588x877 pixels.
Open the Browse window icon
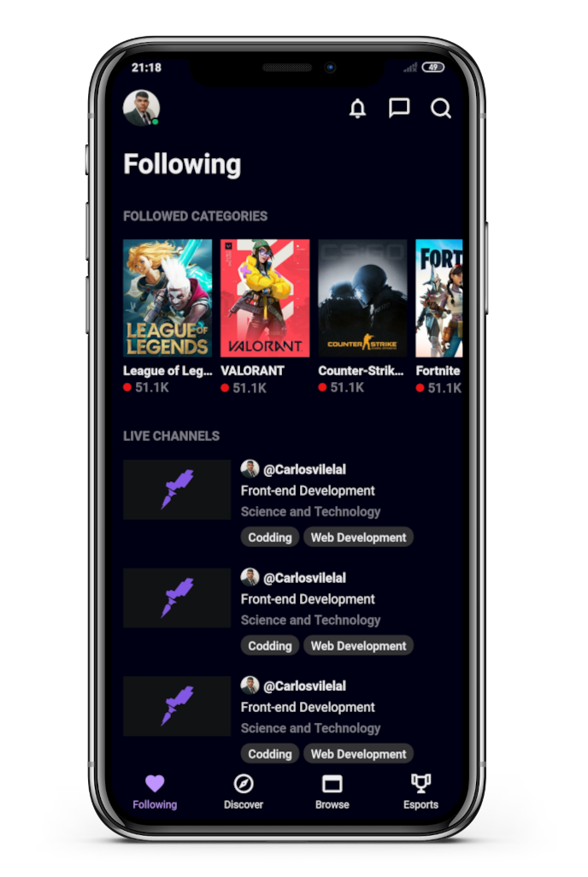tap(332, 784)
